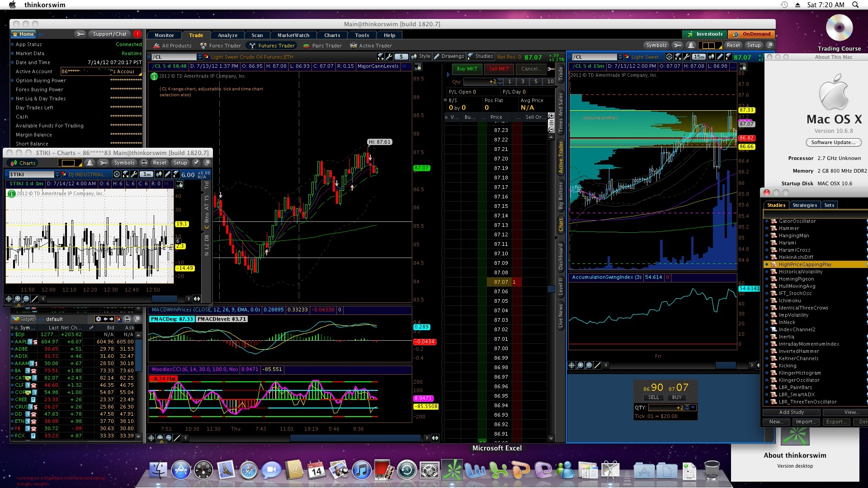Click the big BUY button at 87.07

coord(677,398)
